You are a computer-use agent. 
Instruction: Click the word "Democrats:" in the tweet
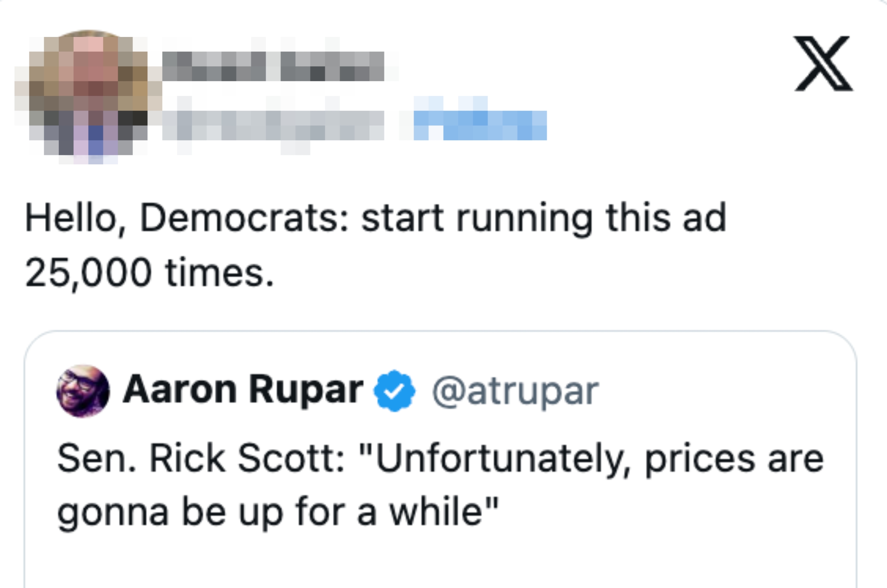click(244, 218)
